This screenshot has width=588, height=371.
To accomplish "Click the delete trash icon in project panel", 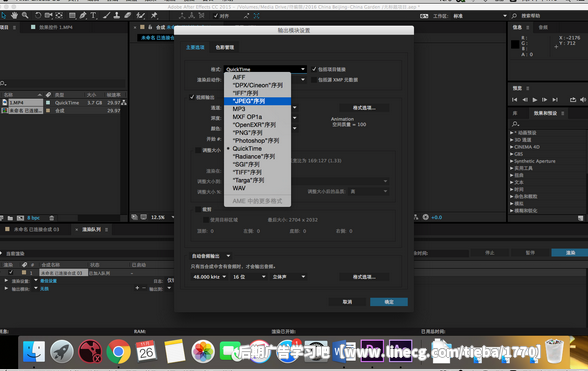I will tap(52, 218).
